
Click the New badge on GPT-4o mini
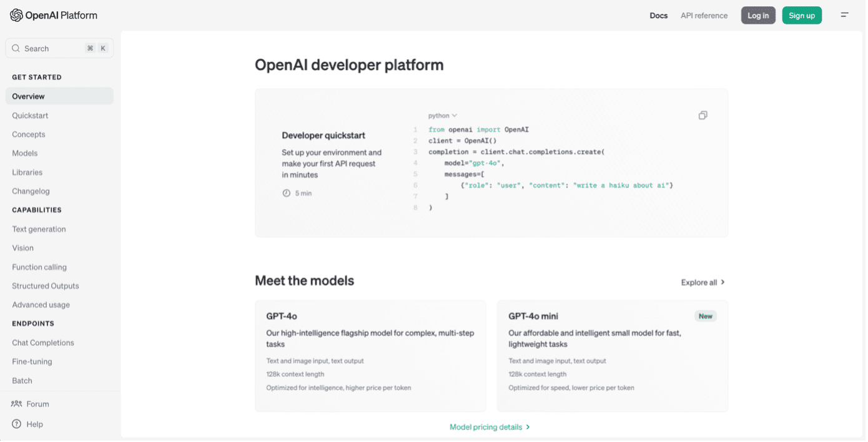coord(706,317)
